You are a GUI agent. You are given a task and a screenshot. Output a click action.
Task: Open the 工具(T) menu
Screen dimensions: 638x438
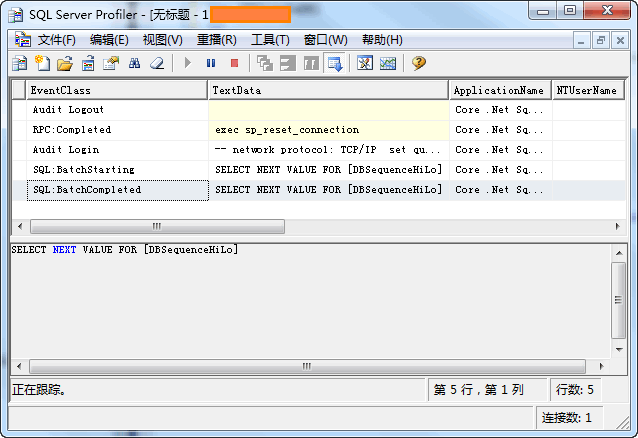(270, 40)
